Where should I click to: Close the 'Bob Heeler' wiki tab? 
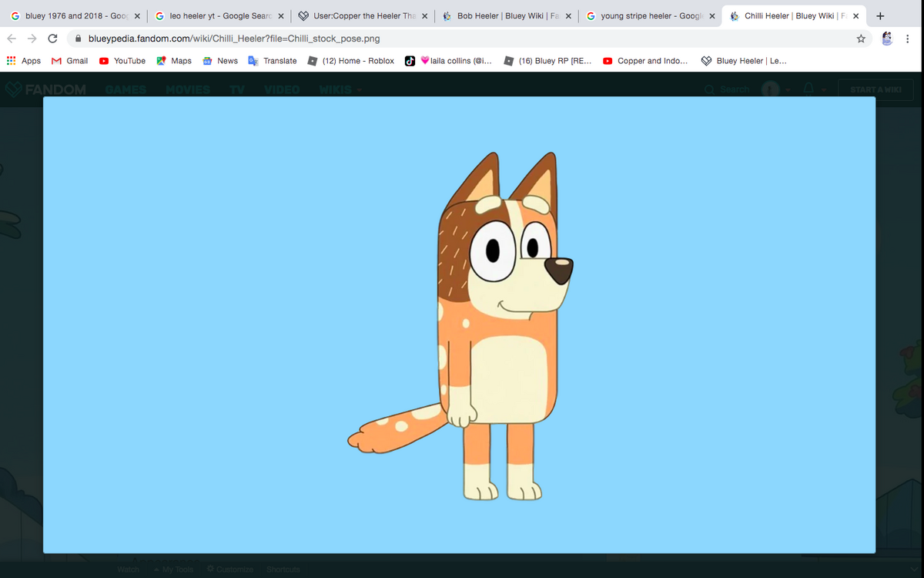pyautogui.click(x=567, y=16)
